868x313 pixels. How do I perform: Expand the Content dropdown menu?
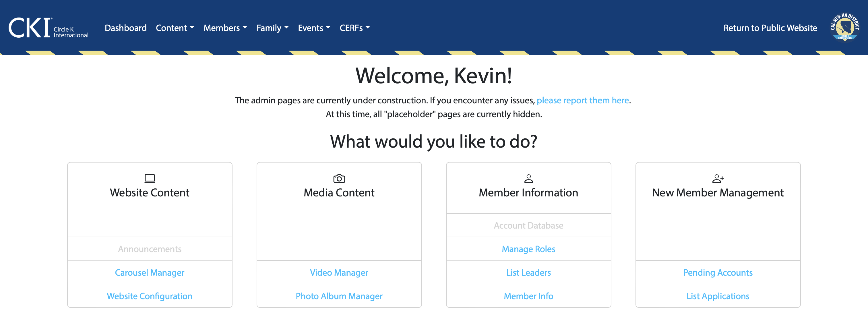pyautogui.click(x=175, y=28)
